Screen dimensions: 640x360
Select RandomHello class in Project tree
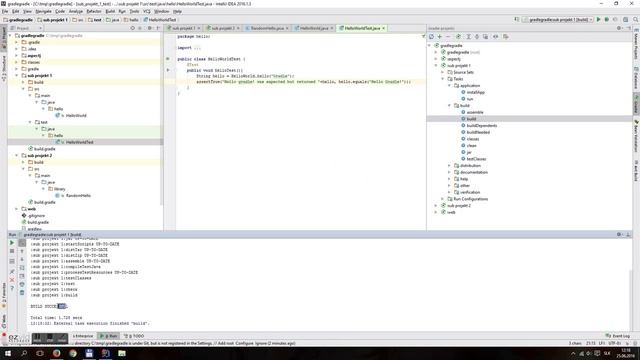(78, 196)
